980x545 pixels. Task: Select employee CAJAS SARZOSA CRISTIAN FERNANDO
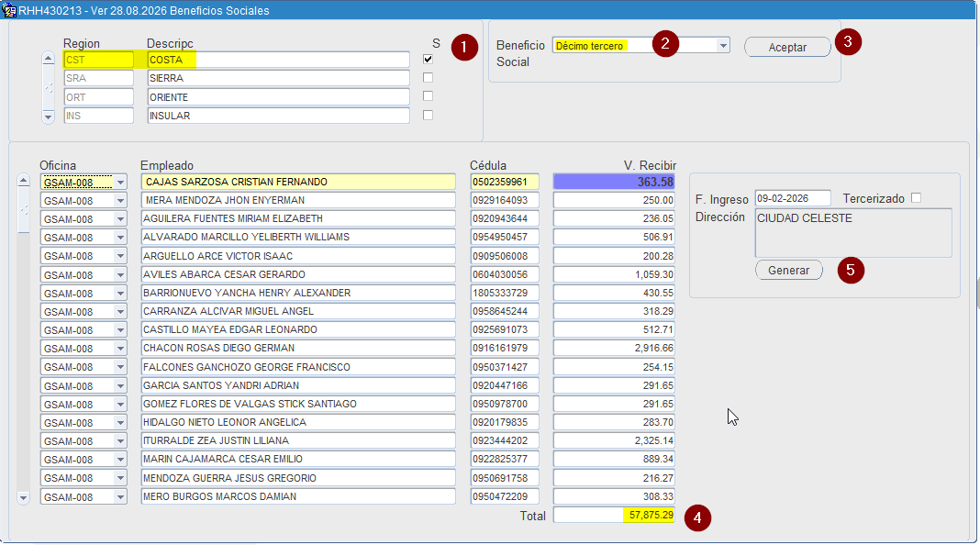298,182
